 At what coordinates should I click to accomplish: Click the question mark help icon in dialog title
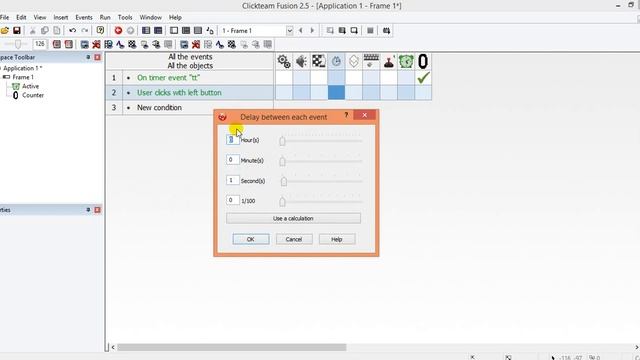(346, 115)
